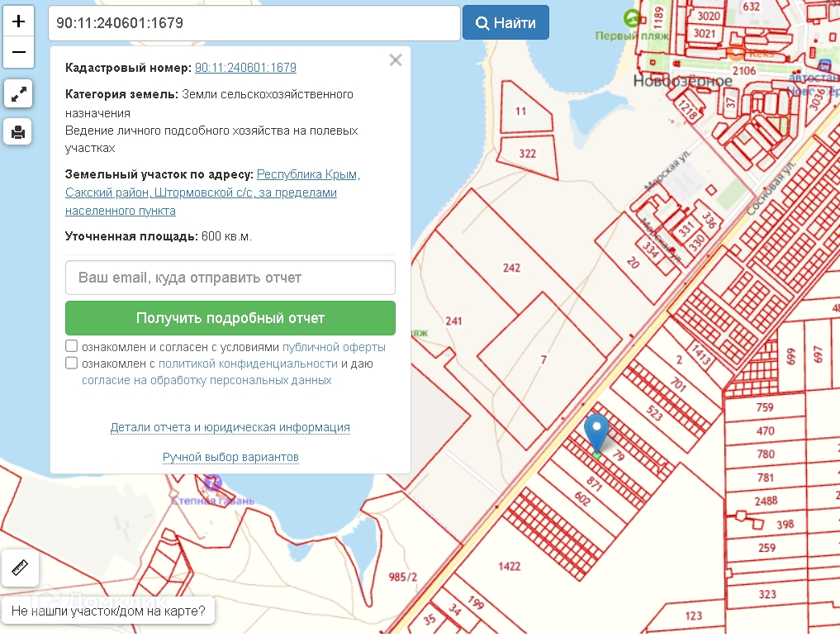Open Детали отчета и юридическая информация link
This screenshot has width=840, height=637.
pyautogui.click(x=230, y=427)
